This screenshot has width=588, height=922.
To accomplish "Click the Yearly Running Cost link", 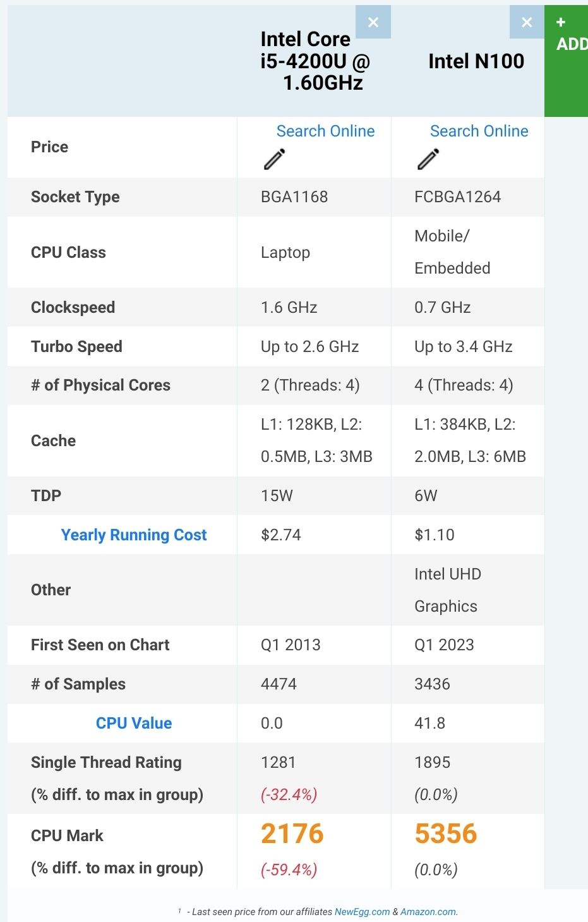I will coord(134,535).
